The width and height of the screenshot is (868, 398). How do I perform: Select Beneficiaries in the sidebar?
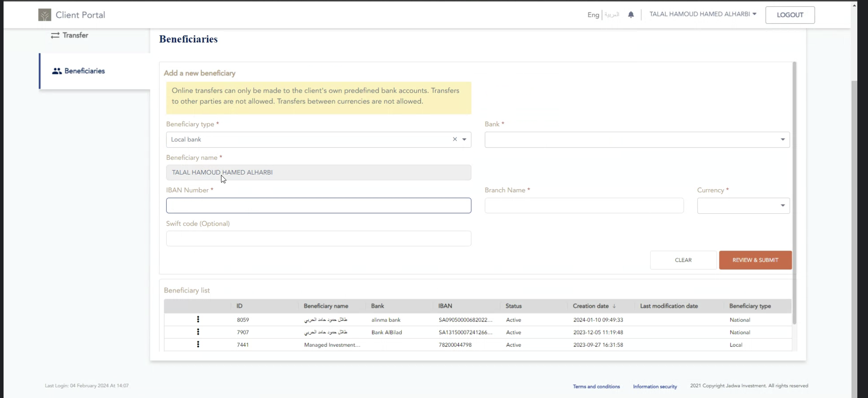(x=84, y=71)
